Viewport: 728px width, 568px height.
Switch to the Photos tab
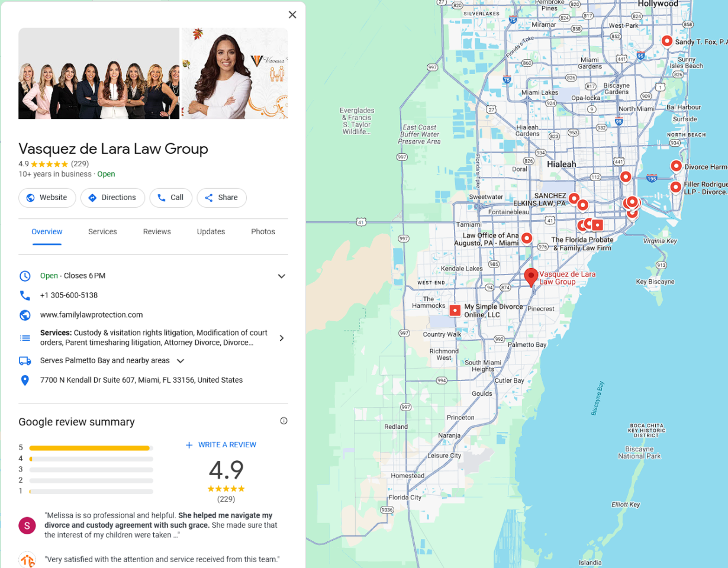(263, 231)
